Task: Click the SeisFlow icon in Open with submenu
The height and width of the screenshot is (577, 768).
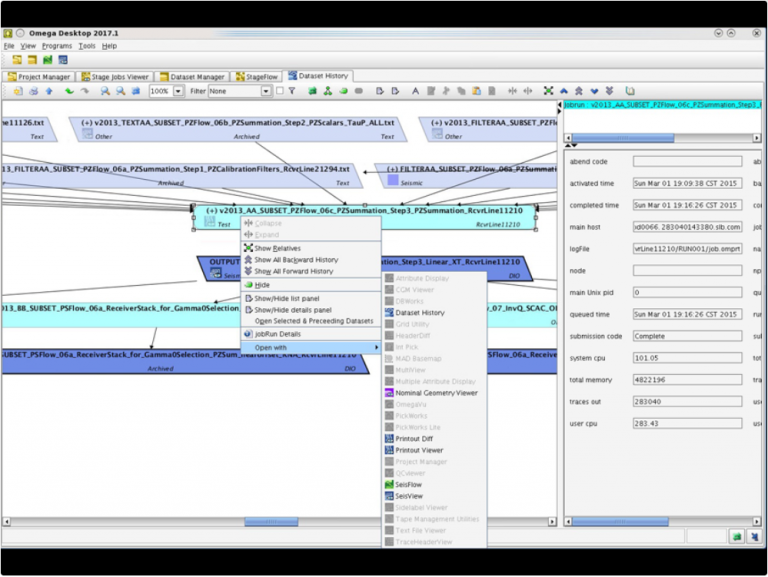Action: coord(389,485)
